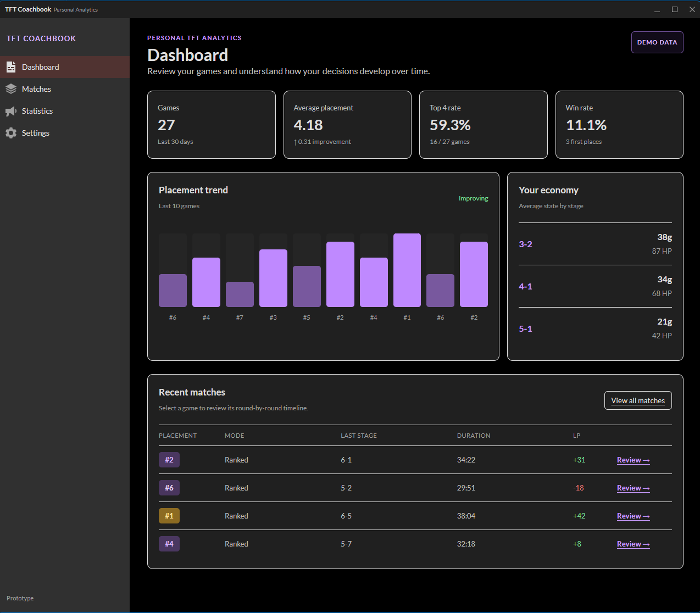This screenshot has width=700, height=613.
Task: Click the #5 bar in placement trend
Action: tap(307, 286)
